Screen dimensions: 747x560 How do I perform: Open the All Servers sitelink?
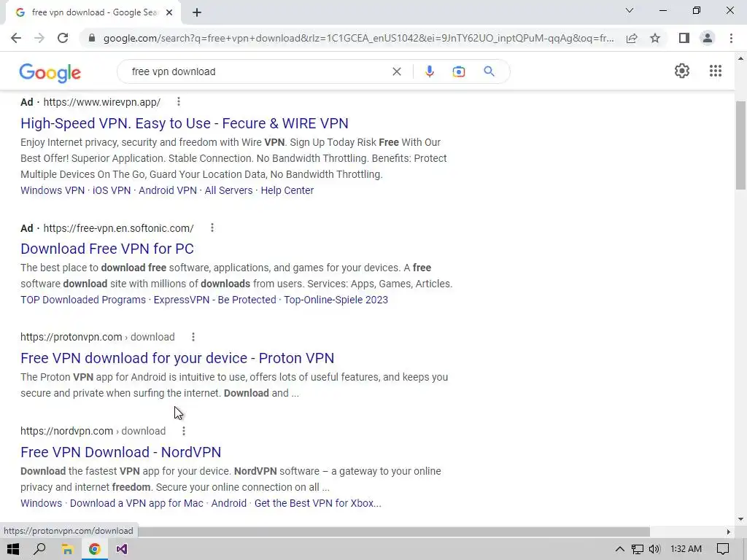tap(228, 190)
